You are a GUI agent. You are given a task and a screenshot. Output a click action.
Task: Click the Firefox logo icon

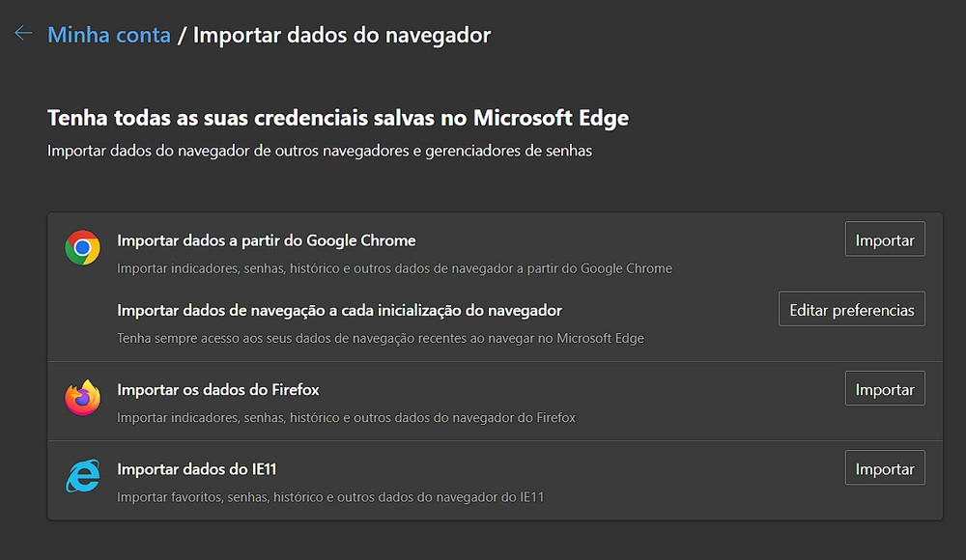pyautogui.click(x=82, y=398)
